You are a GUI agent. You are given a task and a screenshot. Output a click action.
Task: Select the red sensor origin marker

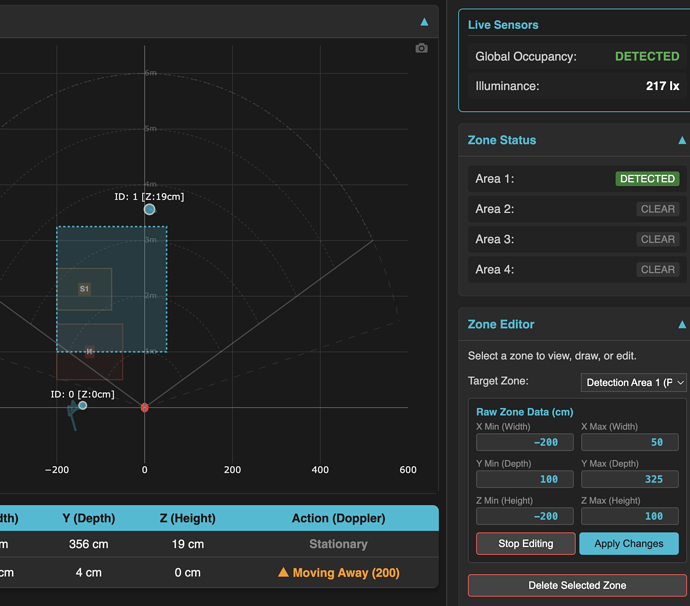[x=144, y=408]
